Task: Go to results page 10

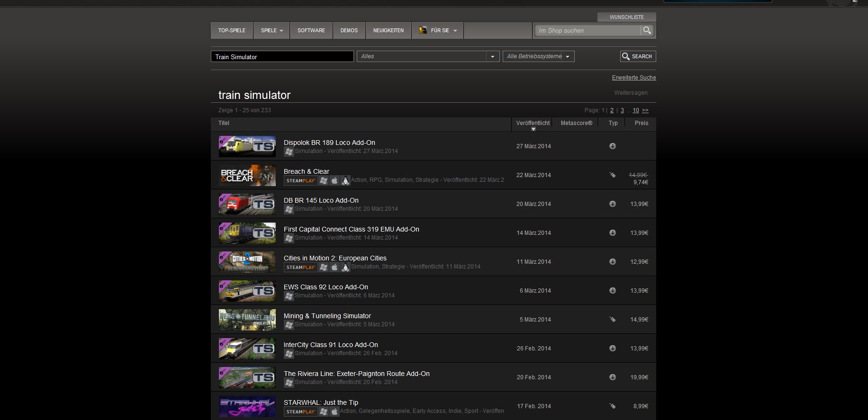Action: (x=636, y=110)
